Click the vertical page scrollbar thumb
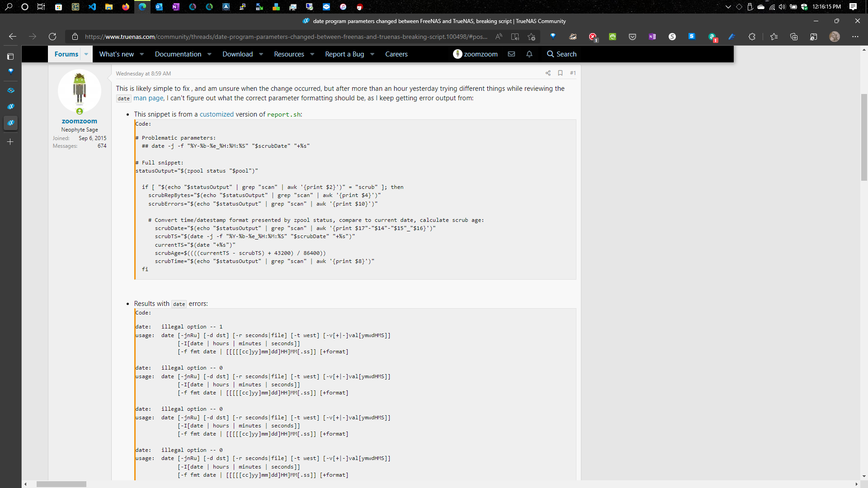This screenshot has height=488, width=868. [864, 137]
